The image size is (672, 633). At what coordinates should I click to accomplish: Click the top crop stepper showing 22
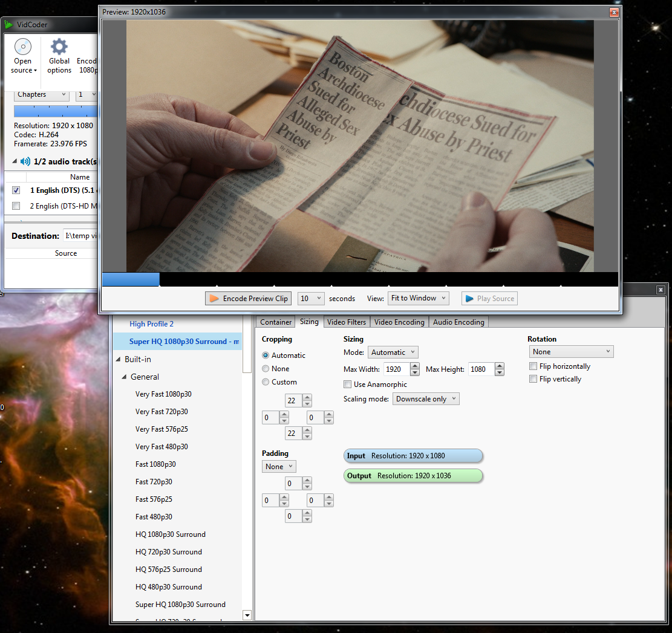click(x=298, y=400)
